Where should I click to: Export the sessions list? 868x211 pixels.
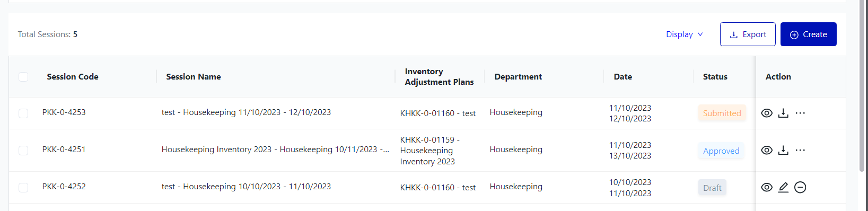[748, 34]
